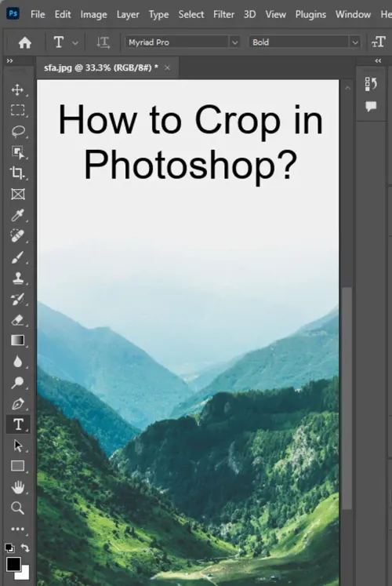Viewport: 392px width, 586px height.
Task: Reset default foreground and background colors
Action: pos(9,548)
